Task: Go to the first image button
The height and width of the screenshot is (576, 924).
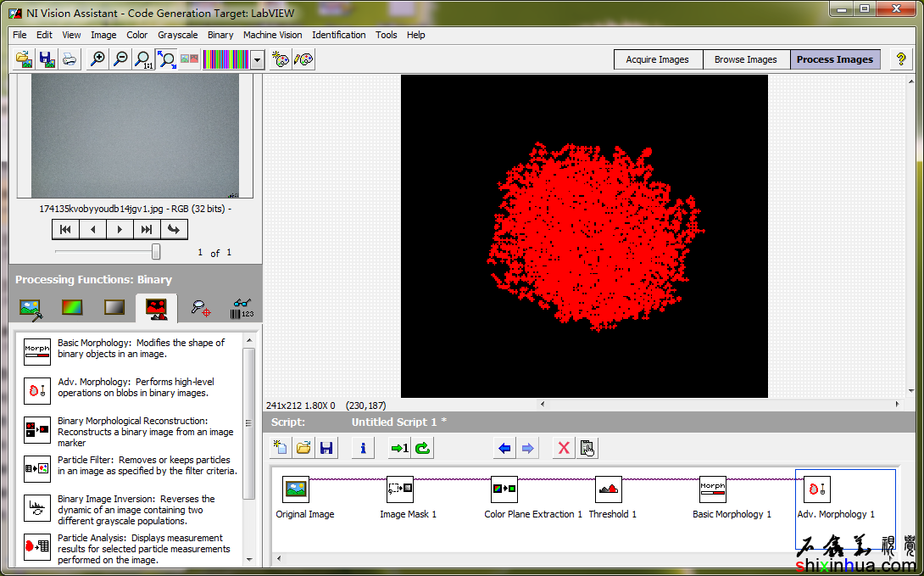Action: (65, 229)
